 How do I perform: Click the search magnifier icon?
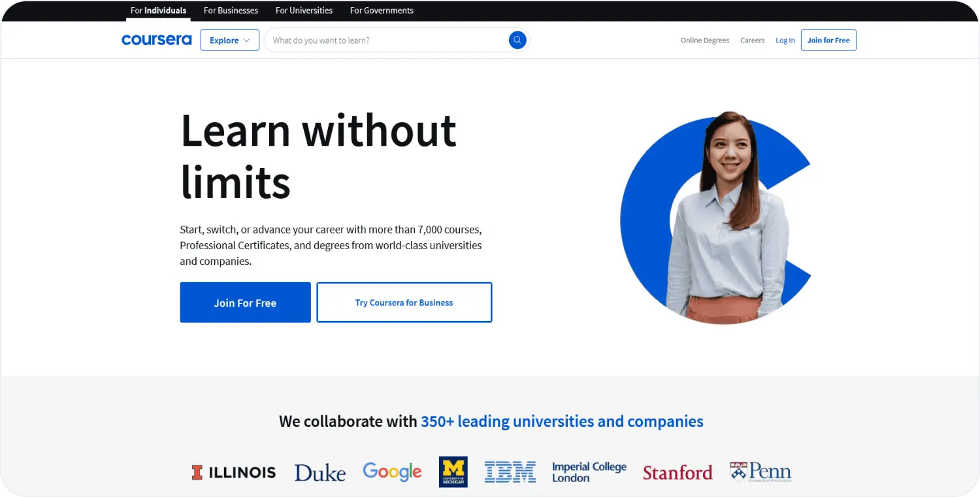[x=517, y=40]
